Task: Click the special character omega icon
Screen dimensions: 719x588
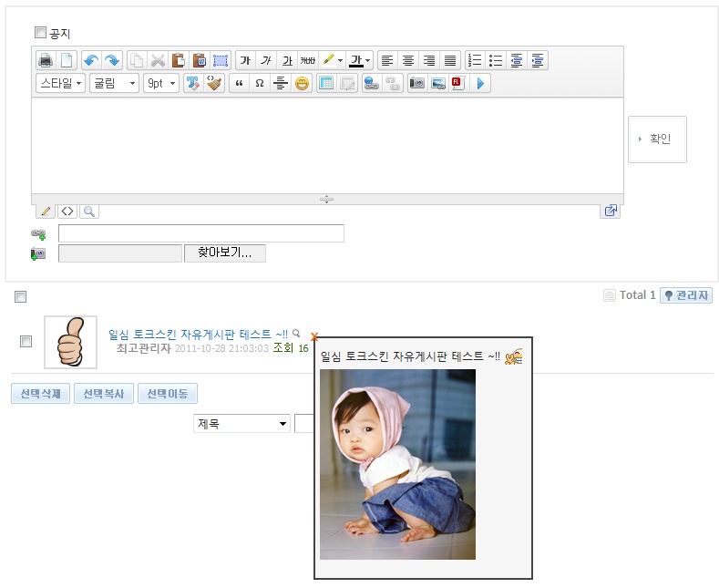Action: pos(260,84)
